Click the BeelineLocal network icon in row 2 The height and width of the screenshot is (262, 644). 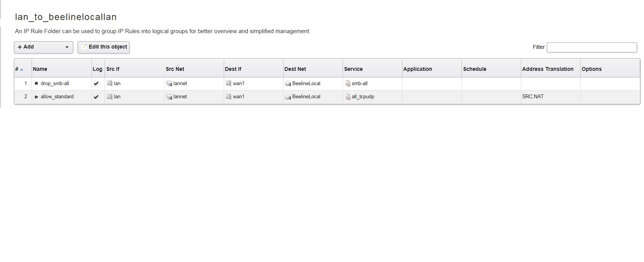288,97
